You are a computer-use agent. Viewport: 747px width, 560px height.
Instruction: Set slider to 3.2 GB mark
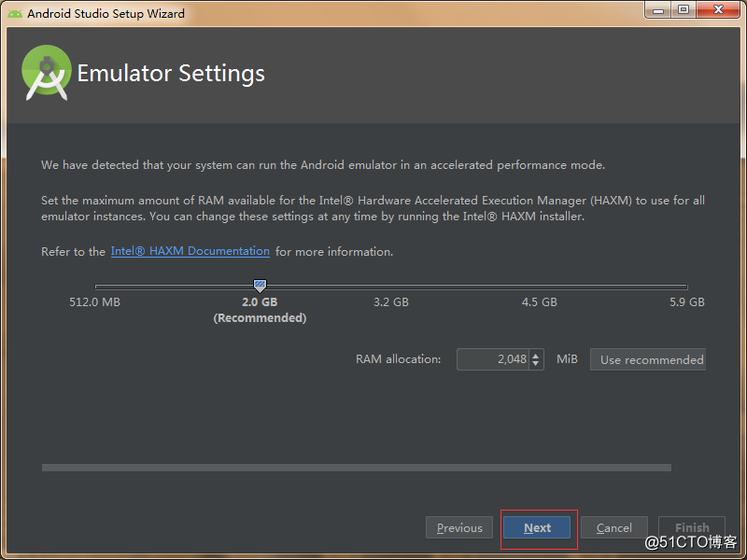click(x=391, y=287)
